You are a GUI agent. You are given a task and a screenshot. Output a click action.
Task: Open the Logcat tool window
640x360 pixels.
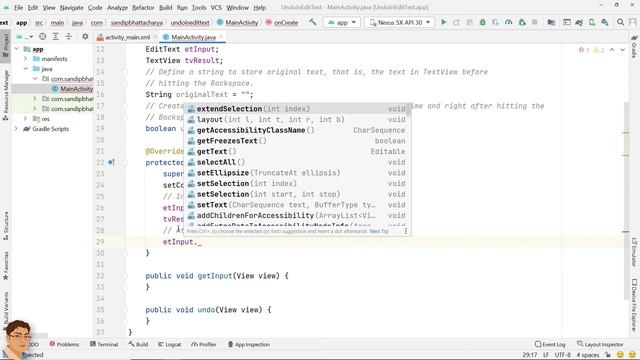click(x=169, y=344)
